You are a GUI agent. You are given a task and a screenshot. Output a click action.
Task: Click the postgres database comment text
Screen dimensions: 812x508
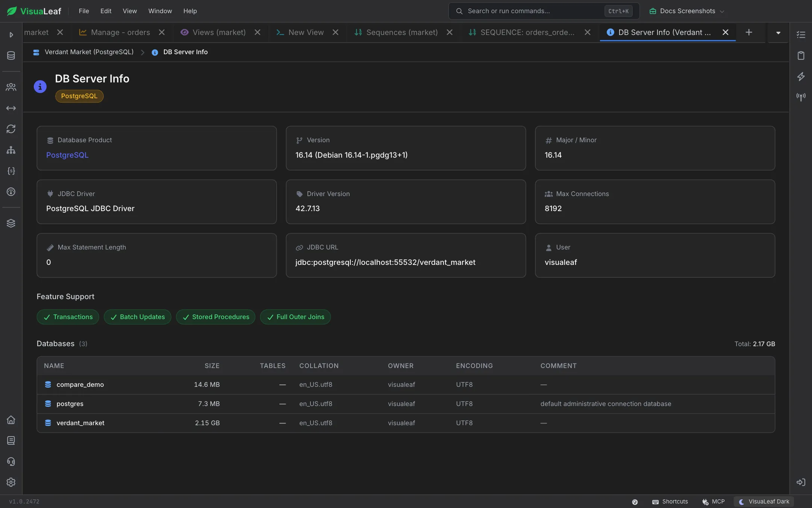[x=606, y=404]
